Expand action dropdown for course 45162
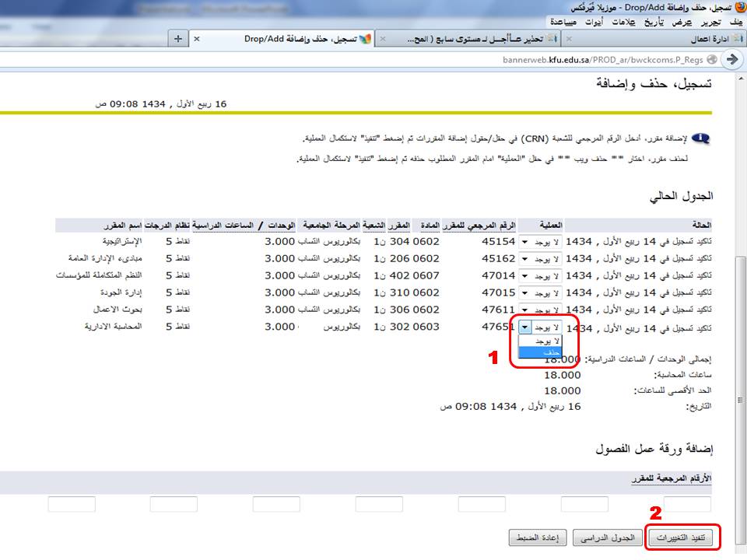This screenshot has width=747, height=560. (x=541, y=258)
